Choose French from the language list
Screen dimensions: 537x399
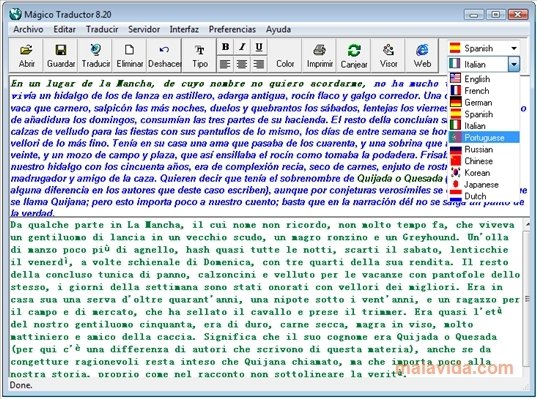(x=484, y=91)
